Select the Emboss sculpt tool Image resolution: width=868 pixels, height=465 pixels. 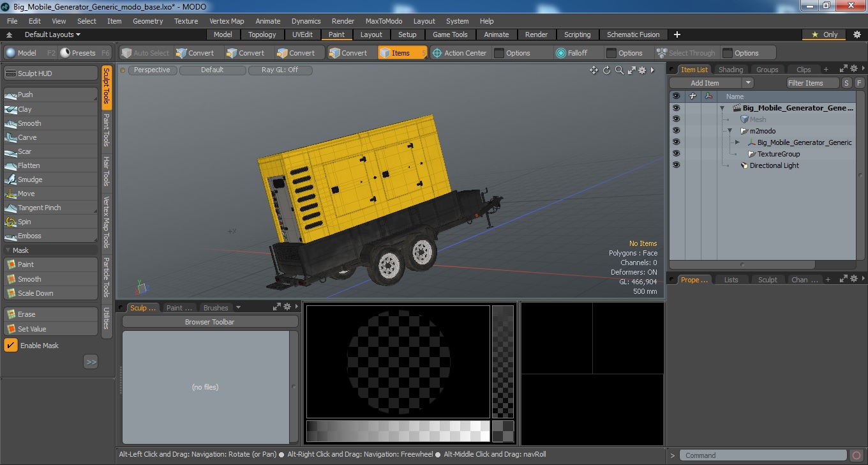coord(51,236)
